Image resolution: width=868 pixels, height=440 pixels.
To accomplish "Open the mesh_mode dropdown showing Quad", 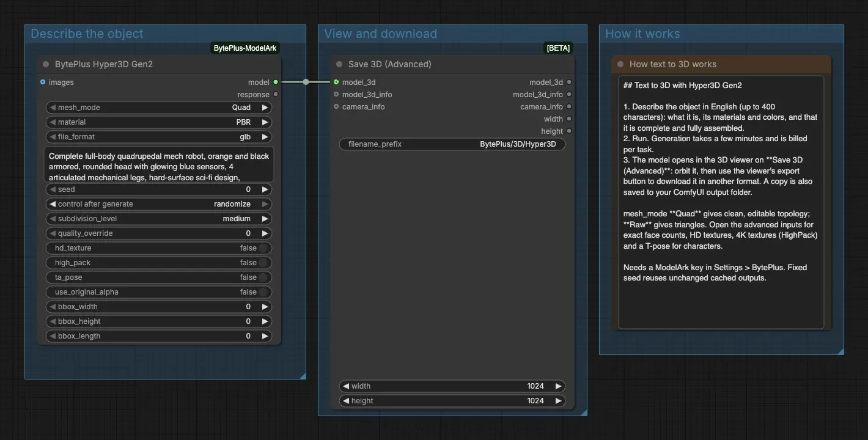I will (x=159, y=108).
